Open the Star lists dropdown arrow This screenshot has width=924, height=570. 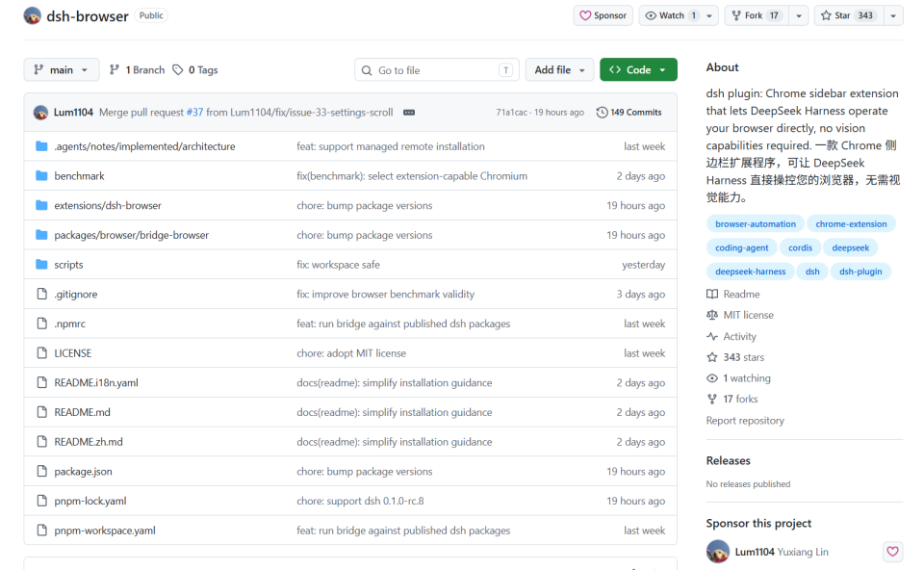point(893,16)
